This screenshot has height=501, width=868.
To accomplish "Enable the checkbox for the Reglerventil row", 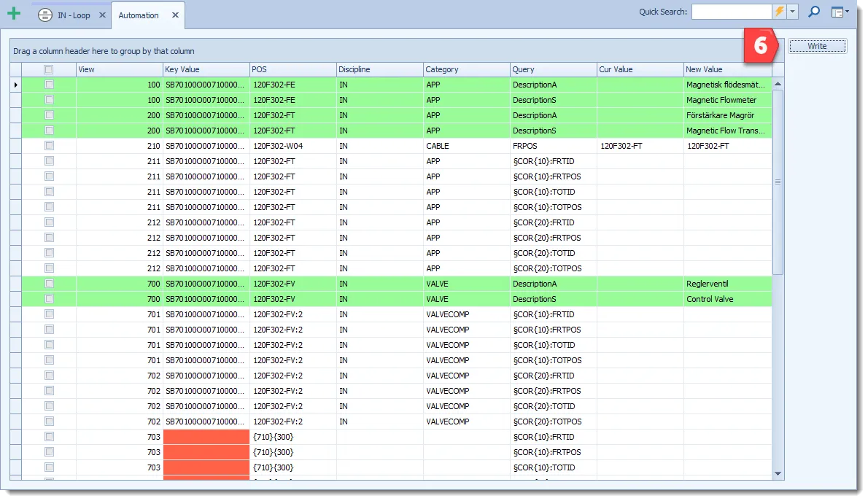I will (x=49, y=284).
